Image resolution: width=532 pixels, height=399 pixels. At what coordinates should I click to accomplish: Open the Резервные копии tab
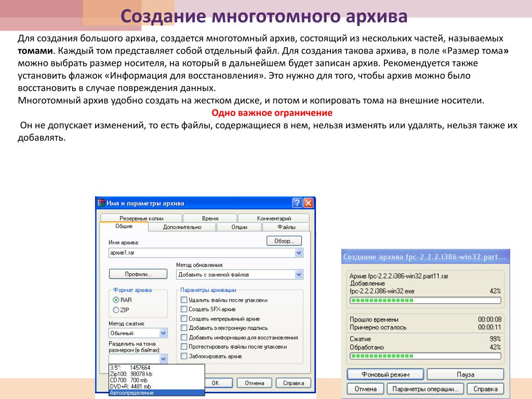(141, 218)
